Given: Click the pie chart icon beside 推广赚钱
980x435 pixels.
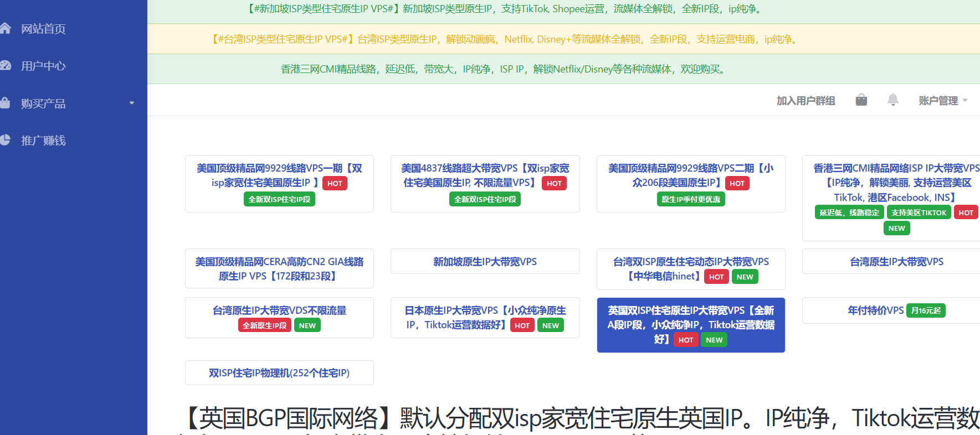Looking at the screenshot, I should pos(5,140).
